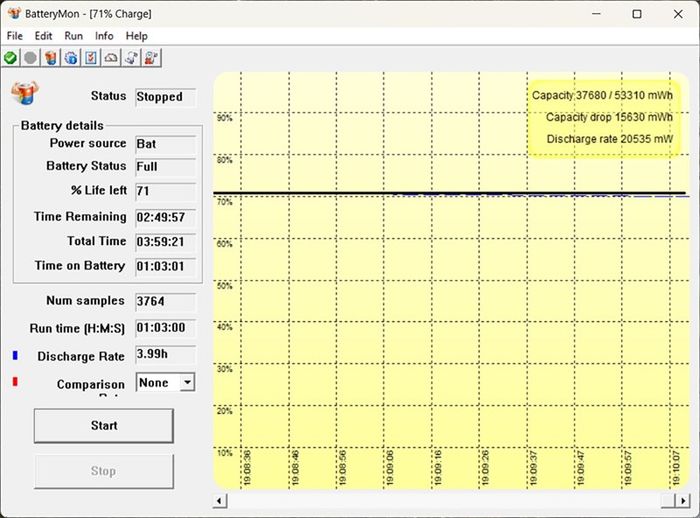Viewport: 700px width, 518px height.
Task: Click the BatteryMon title bar app icon
Action: (14, 13)
